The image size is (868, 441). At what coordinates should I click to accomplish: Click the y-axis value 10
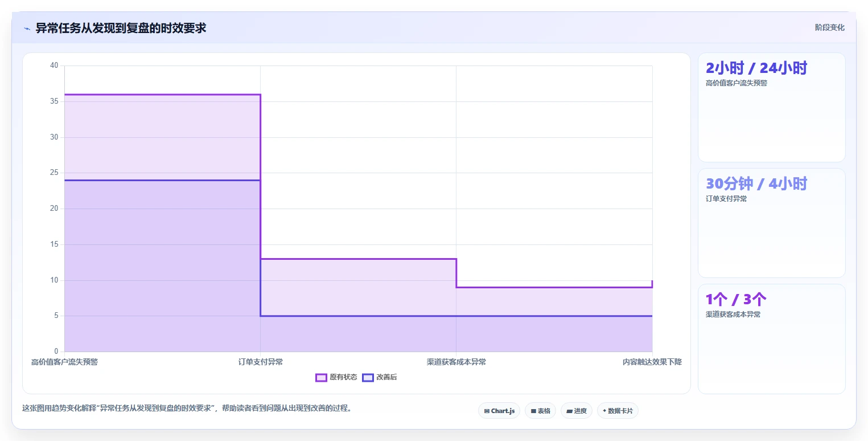coord(54,280)
